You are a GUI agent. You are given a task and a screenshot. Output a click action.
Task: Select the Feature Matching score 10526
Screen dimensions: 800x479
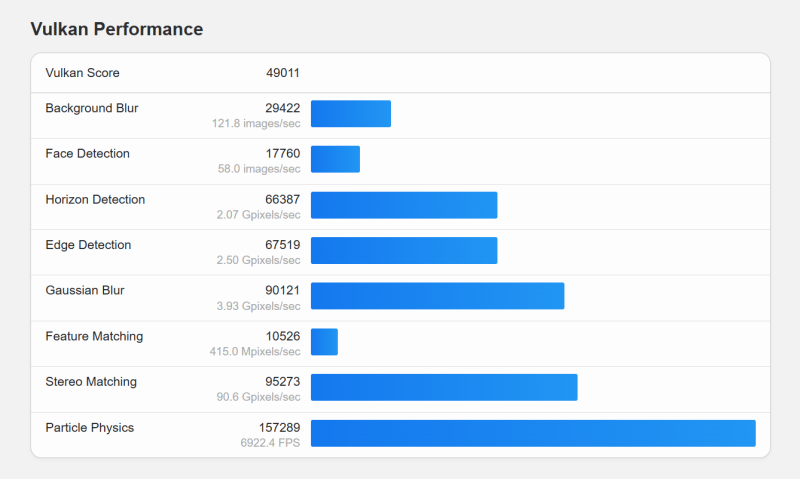(283, 336)
